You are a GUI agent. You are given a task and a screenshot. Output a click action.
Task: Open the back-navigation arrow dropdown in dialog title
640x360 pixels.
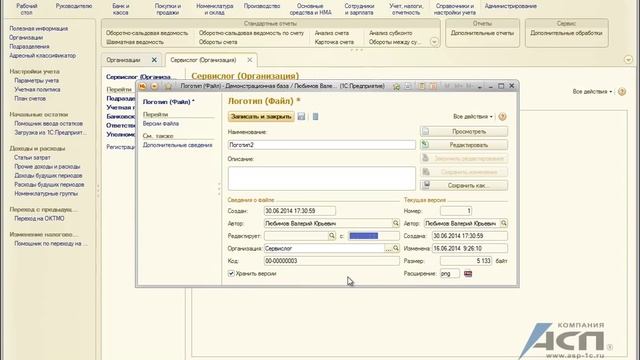(154, 86)
